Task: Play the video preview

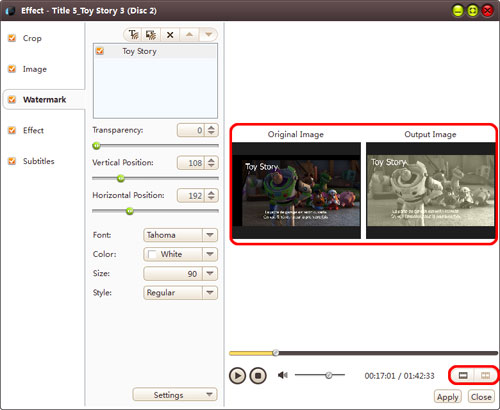Action: pyautogui.click(x=237, y=376)
